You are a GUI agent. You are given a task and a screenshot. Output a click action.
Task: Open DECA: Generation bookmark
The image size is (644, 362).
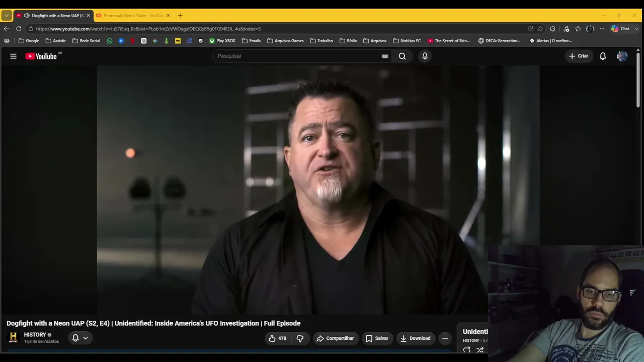pyautogui.click(x=499, y=41)
